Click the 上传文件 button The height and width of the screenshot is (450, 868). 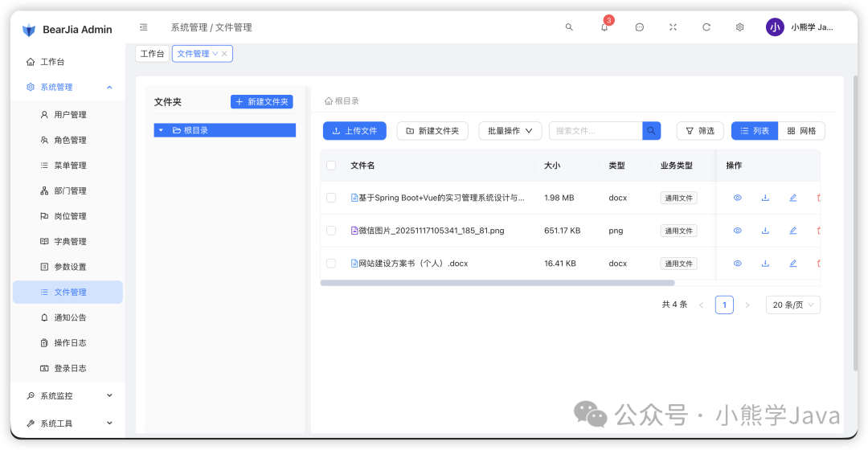(x=354, y=131)
